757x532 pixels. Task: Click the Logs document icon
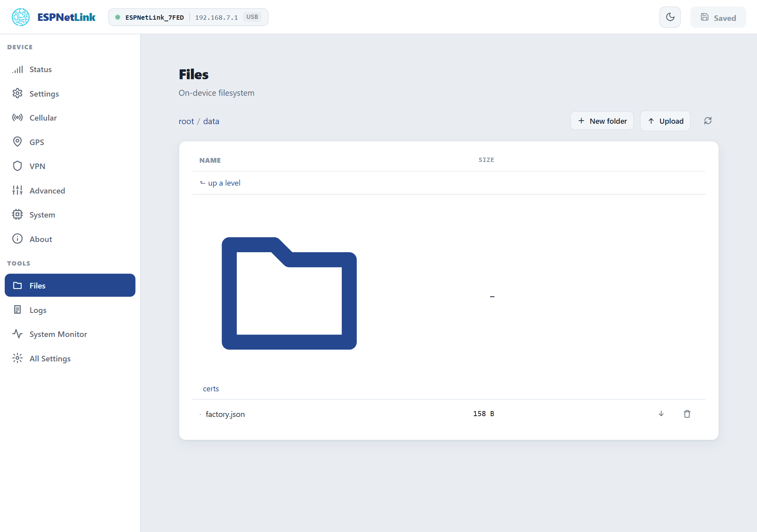[17, 310]
